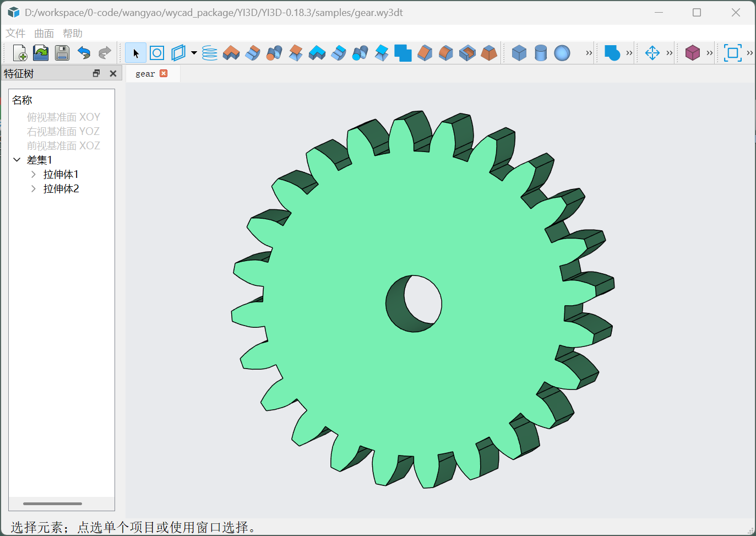Create a new document with the page-plus icon

point(20,53)
